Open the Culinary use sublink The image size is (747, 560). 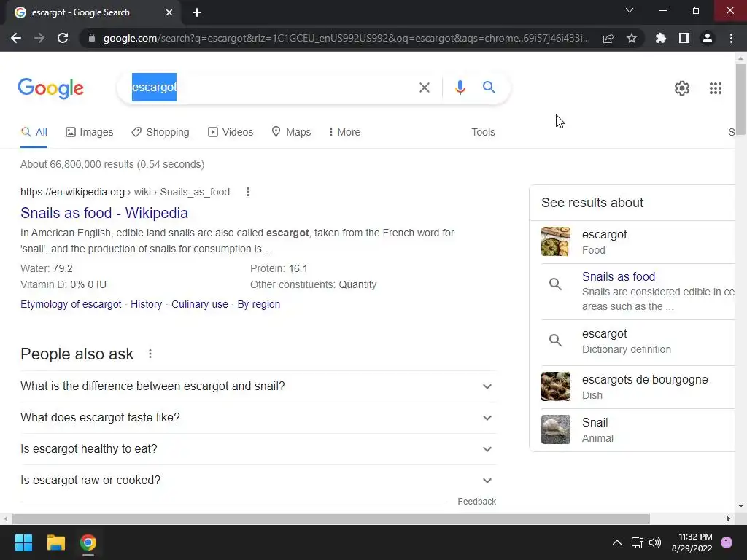[x=200, y=304]
